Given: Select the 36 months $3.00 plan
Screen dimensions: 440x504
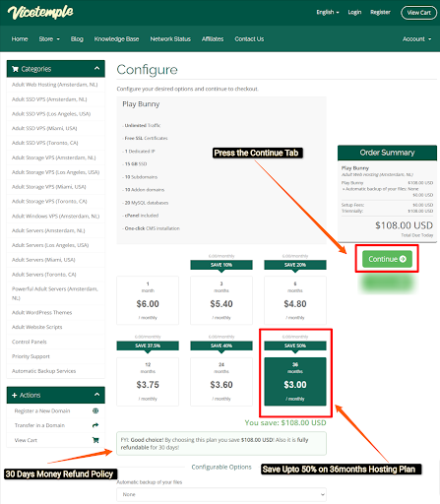Looking at the screenshot, I should tap(295, 382).
